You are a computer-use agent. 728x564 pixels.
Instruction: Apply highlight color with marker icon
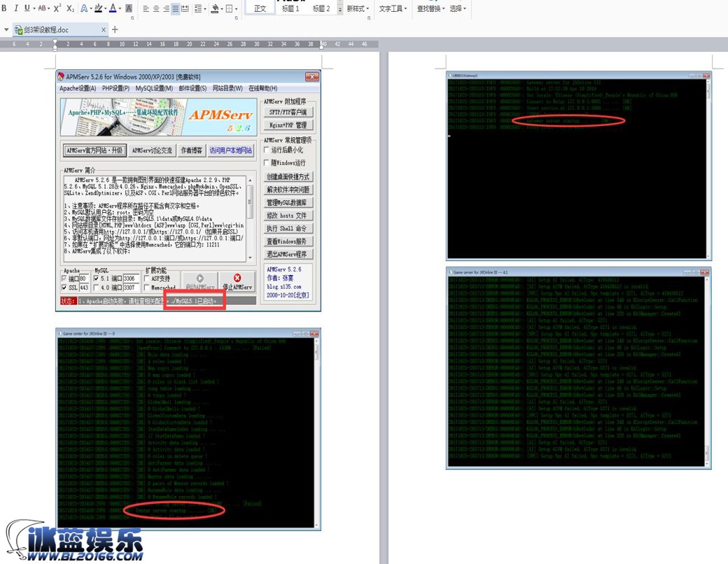pyautogui.click(x=98, y=8)
